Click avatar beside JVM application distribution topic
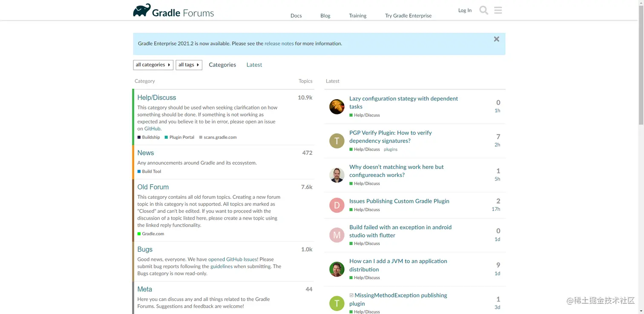This screenshot has width=644, height=314. [337, 269]
